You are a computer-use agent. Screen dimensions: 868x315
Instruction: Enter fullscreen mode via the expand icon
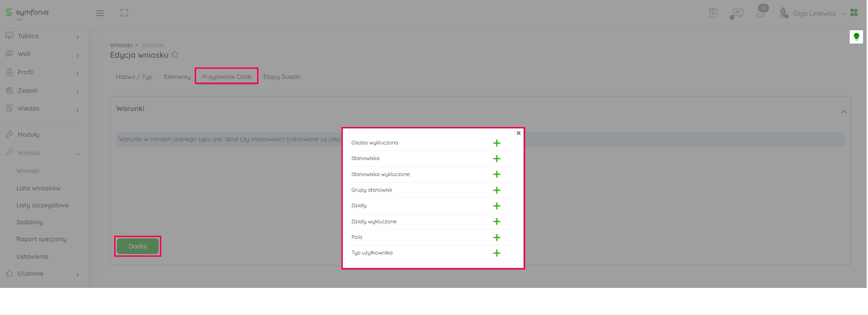[124, 13]
